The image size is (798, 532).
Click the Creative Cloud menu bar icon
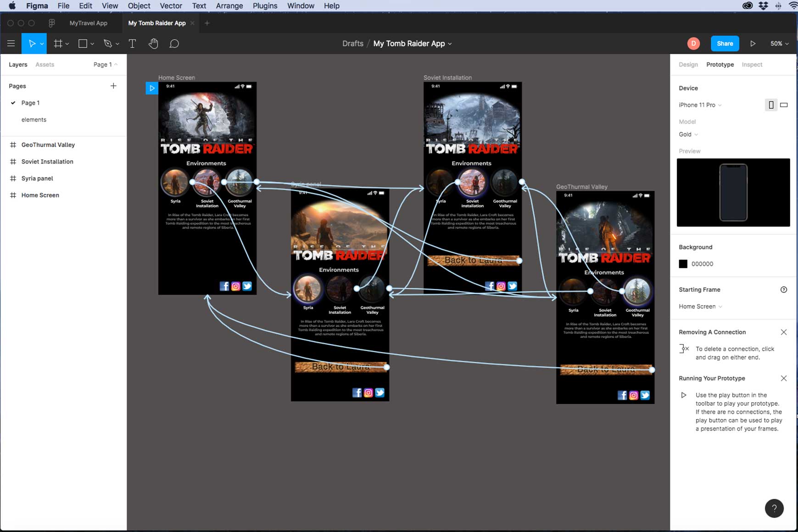click(x=748, y=6)
